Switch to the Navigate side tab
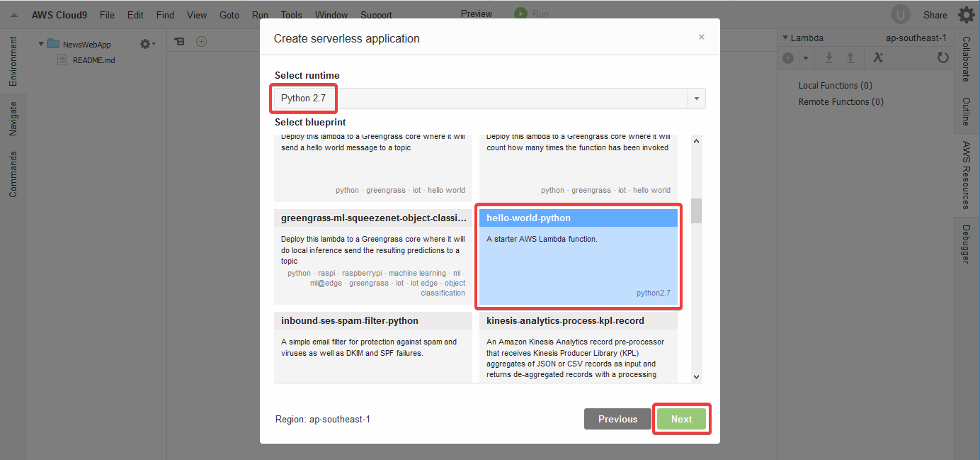 point(13,118)
